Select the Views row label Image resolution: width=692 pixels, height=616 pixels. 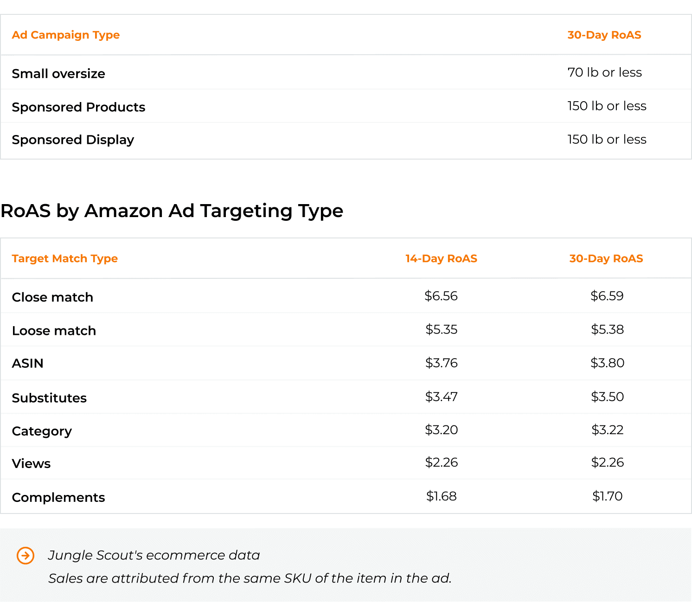(31, 464)
